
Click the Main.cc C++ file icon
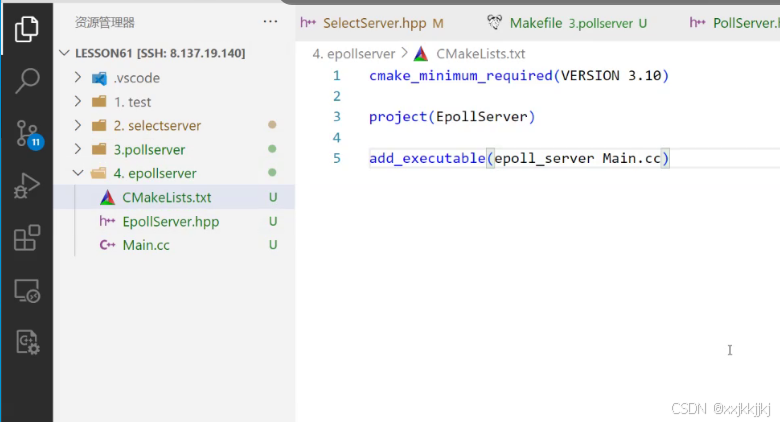(x=107, y=245)
